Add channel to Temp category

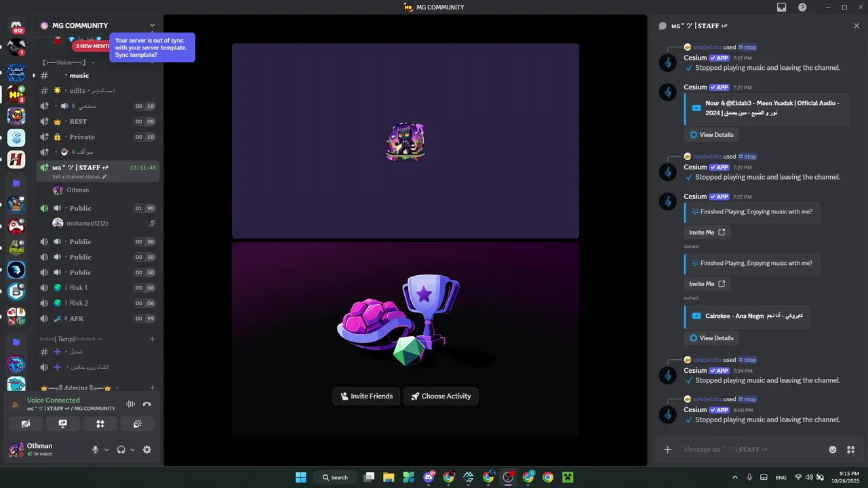point(152,339)
